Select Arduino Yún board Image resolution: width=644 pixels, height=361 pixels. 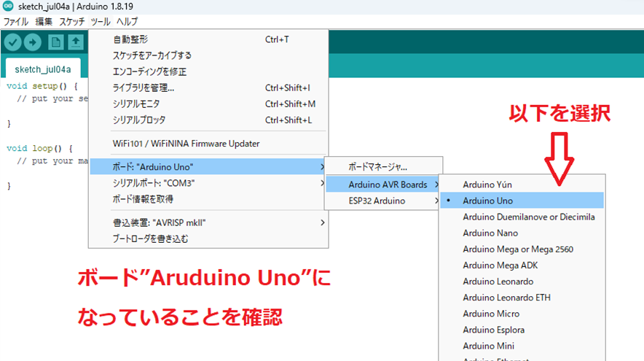coord(522,185)
